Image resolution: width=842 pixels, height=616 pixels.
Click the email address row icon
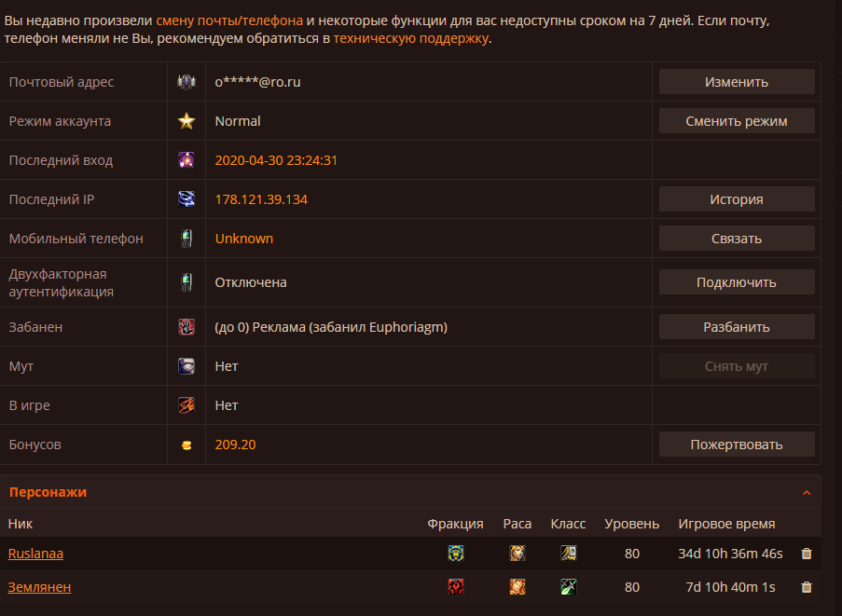186,82
